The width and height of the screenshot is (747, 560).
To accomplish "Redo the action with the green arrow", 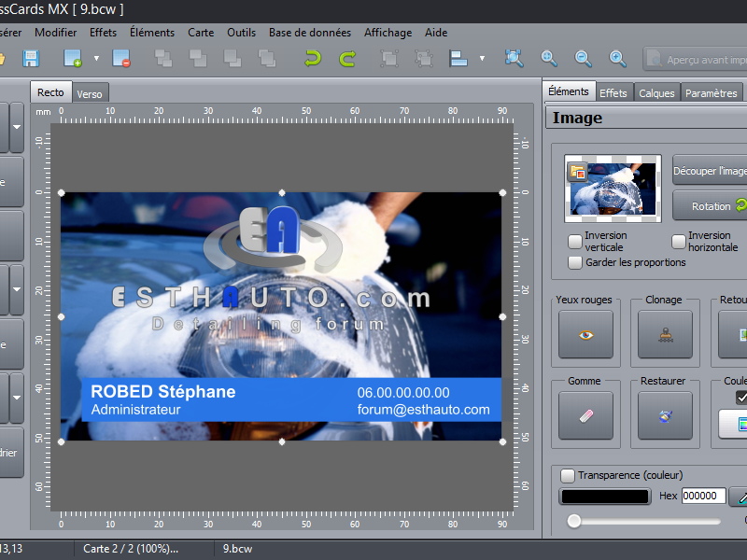I will tap(347, 59).
